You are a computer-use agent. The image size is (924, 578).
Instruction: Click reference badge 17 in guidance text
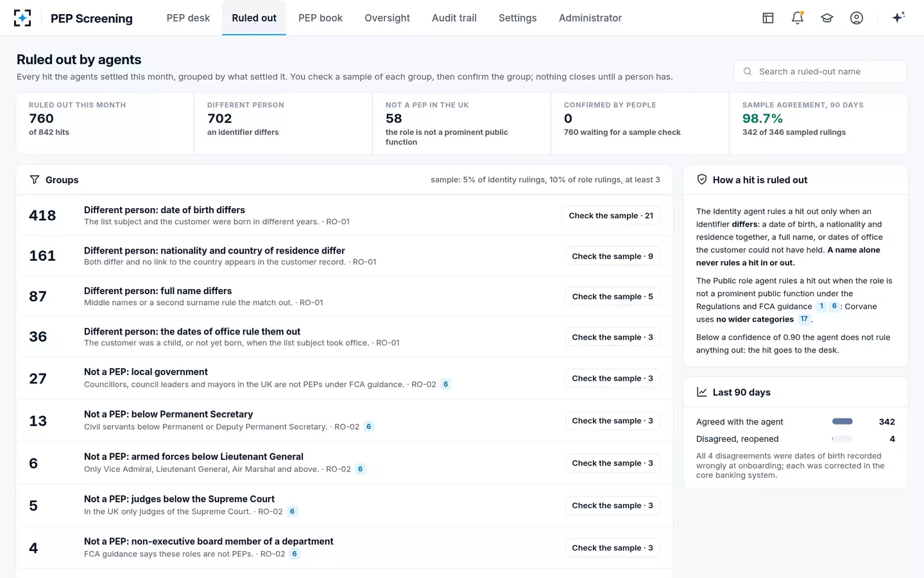pyautogui.click(x=804, y=319)
